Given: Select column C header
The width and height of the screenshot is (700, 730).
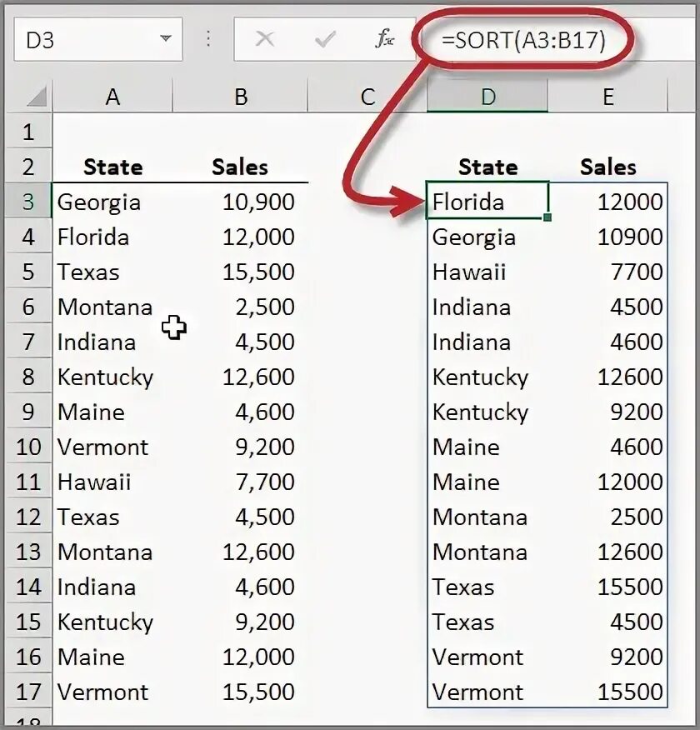Looking at the screenshot, I should point(367,97).
